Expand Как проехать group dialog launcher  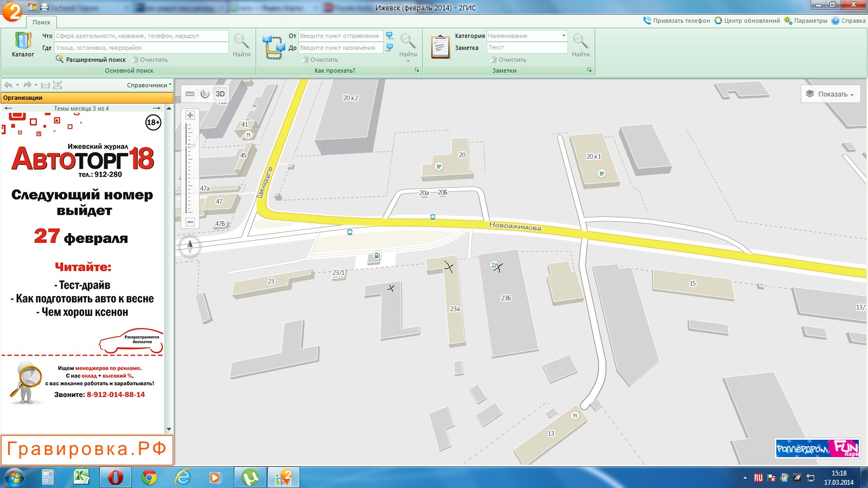pyautogui.click(x=417, y=70)
